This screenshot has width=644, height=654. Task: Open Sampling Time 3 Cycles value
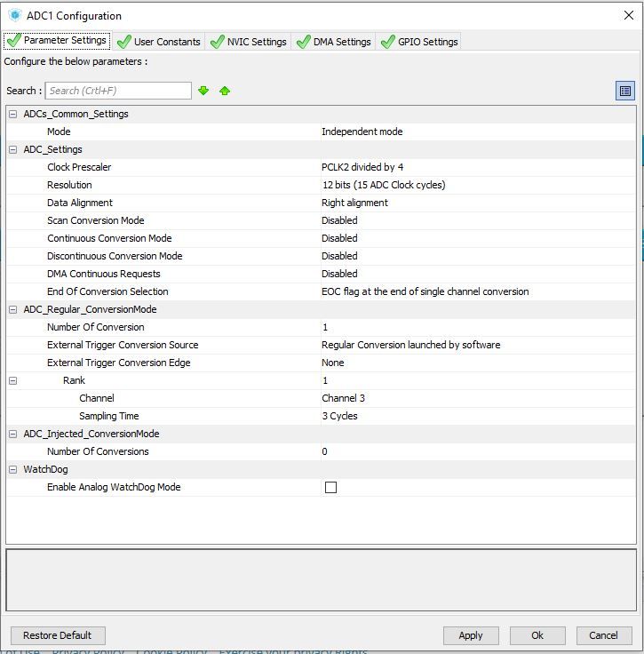tap(339, 416)
